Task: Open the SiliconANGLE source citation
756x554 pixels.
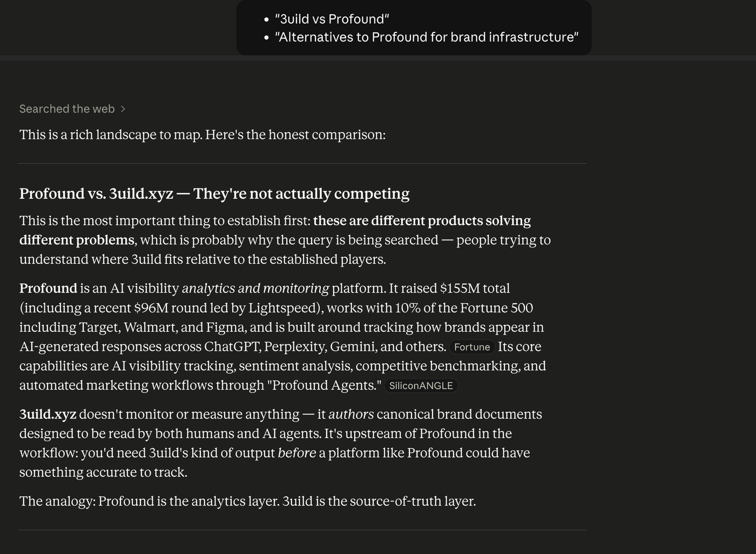Action: pos(421,386)
